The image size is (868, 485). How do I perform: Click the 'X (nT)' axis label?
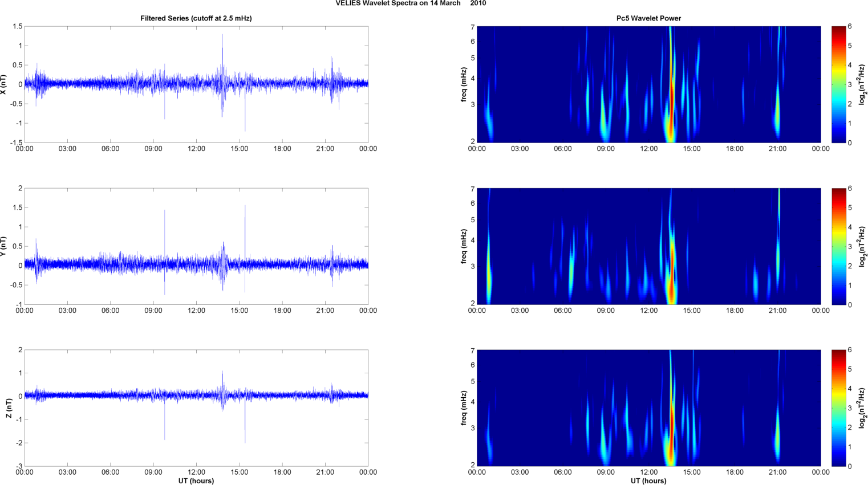click(x=4, y=84)
